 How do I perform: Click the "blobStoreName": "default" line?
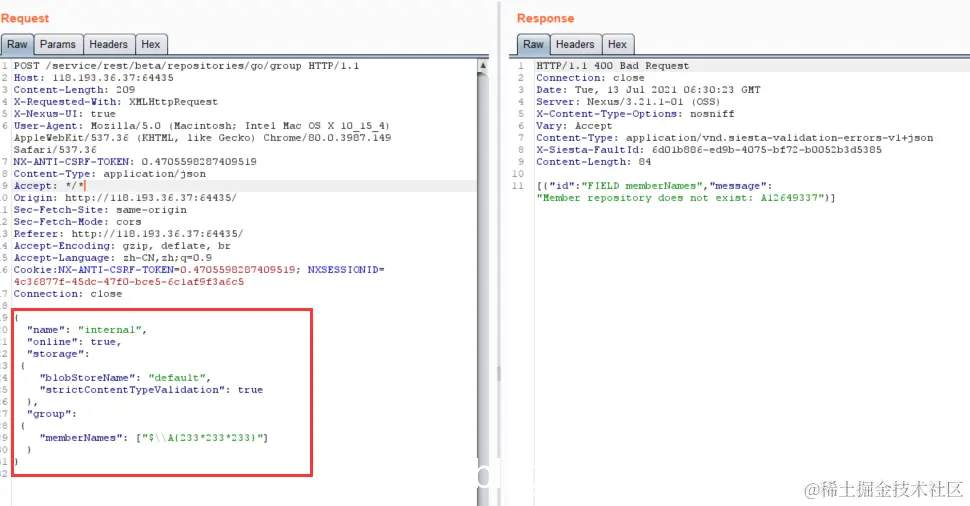[125, 377]
